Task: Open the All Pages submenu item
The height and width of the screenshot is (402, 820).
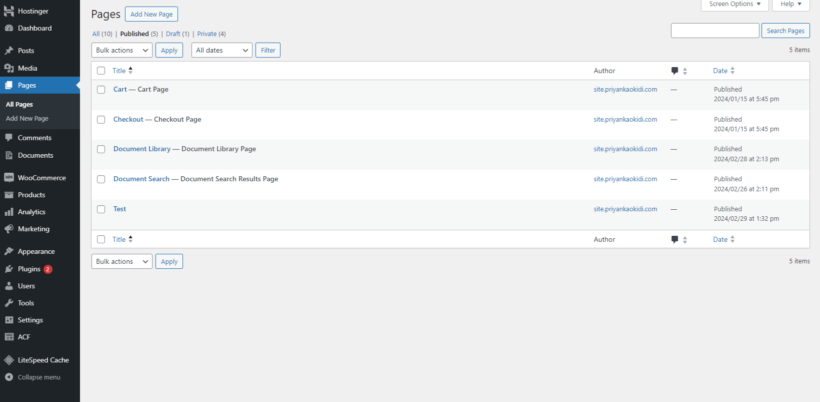Action: [x=19, y=105]
